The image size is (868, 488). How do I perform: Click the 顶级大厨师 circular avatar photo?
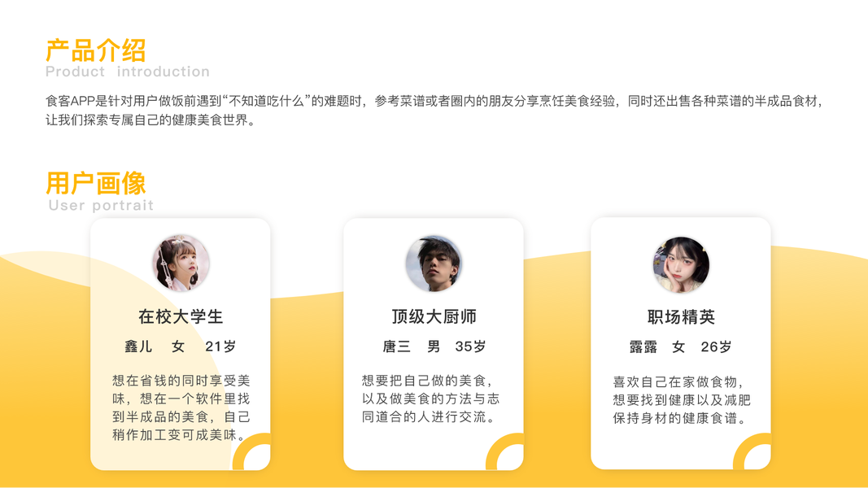tap(434, 264)
